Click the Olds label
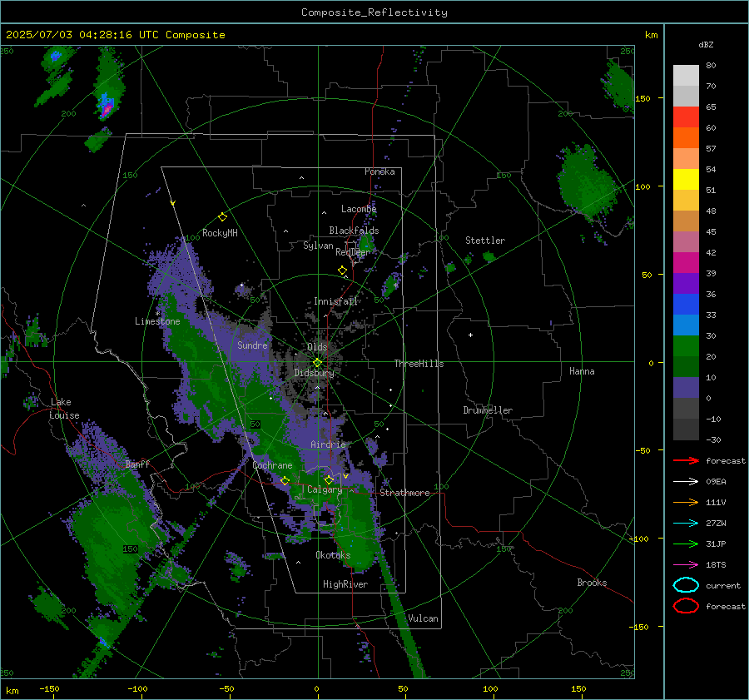This screenshot has height=700, width=749. tap(317, 347)
